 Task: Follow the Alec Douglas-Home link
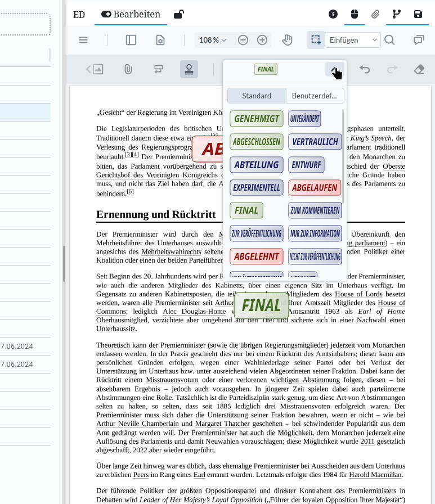[x=194, y=312]
